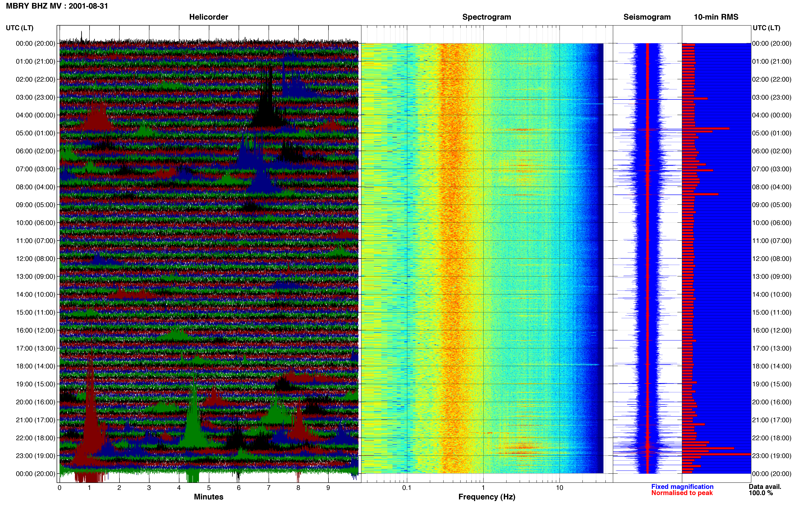The width and height of the screenshot is (812, 508).
Task: Click the 2 tick on the Minutes axis
Action: click(119, 488)
